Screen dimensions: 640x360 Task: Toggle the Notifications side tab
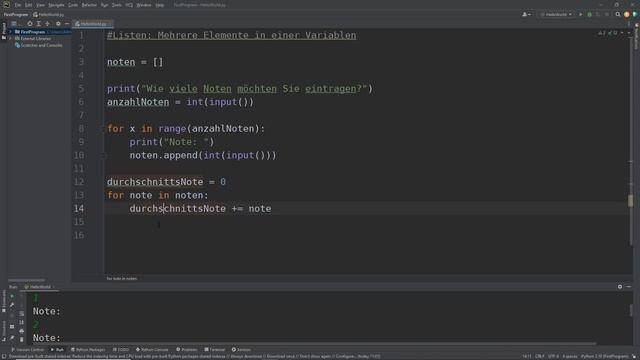(x=636, y=36)
